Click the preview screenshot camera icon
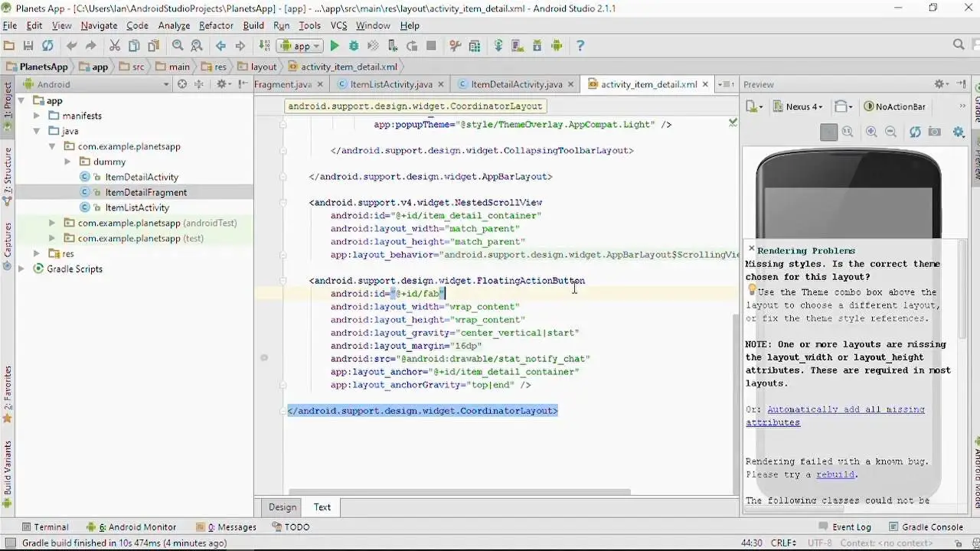Viewport: 980px width, 551px height. (x=934, y=132)
